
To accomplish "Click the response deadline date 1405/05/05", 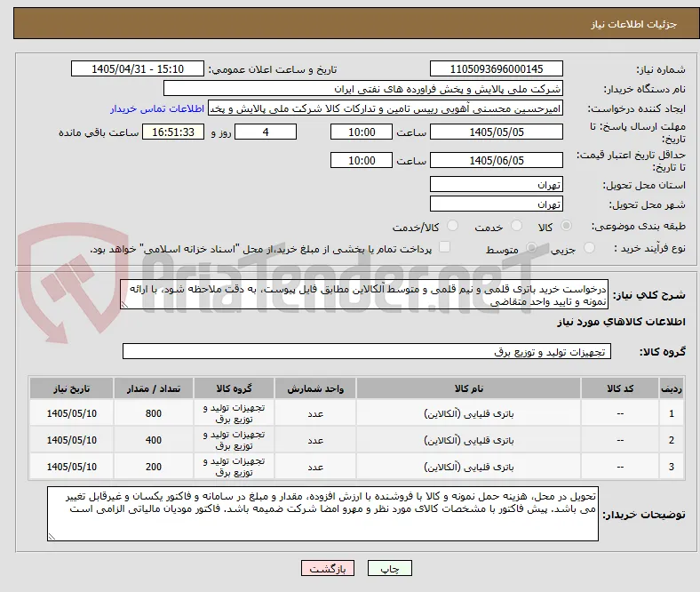I will pos(496,132).
